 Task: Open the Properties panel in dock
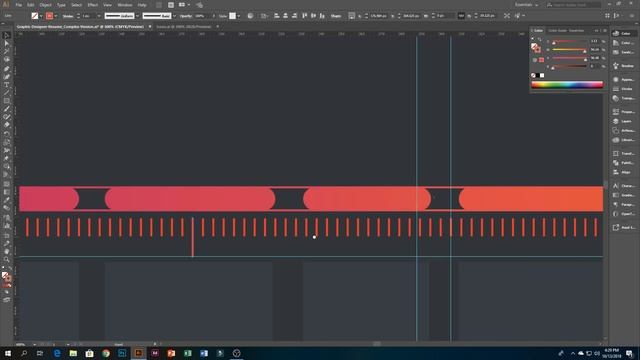click(624, 112)
